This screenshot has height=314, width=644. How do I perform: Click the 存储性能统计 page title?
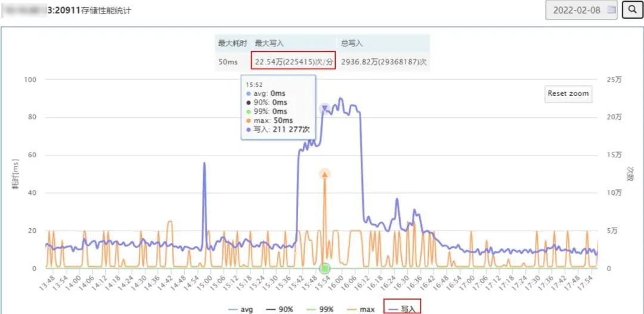106,11
